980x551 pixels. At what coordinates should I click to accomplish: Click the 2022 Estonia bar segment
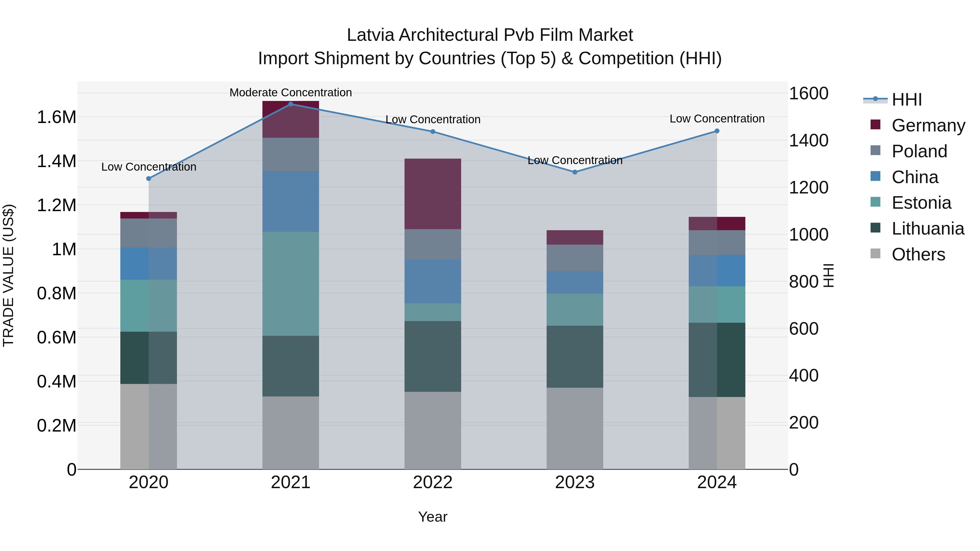pos(433,312)
